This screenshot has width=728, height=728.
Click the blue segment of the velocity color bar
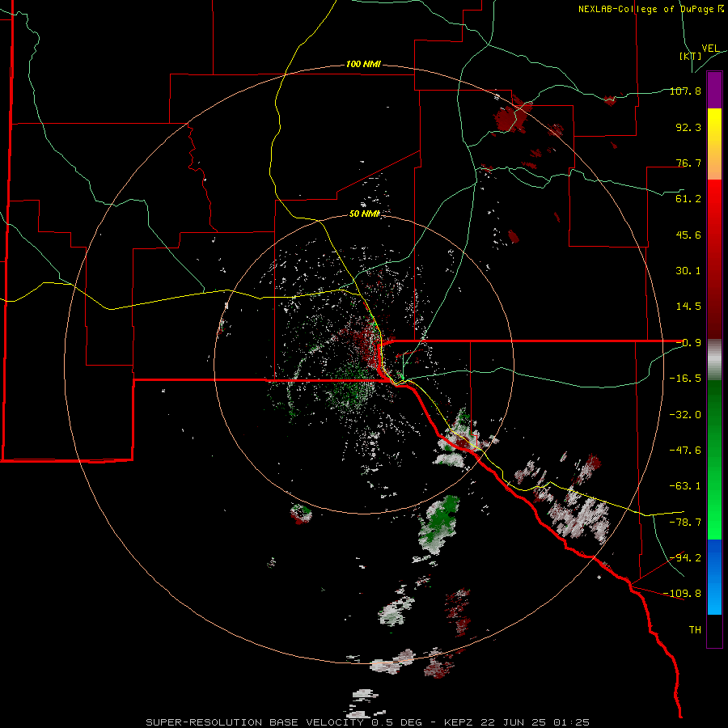(714, 577)
